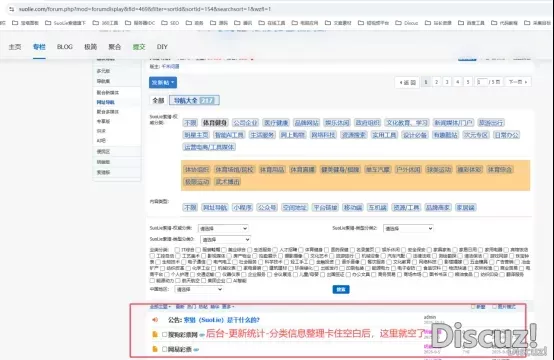Switch to the 专栏 nav tab
The image size is (554, 360).
point(39,47)
